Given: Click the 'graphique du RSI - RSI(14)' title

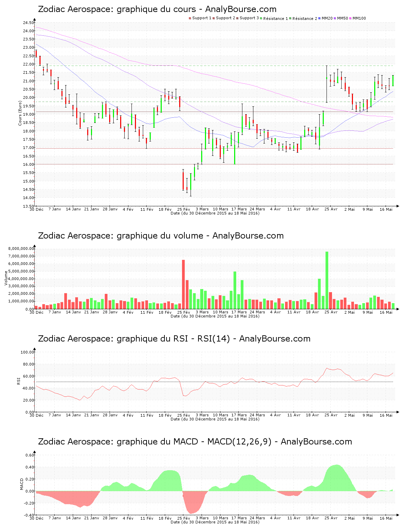Looking at the screenshot, I should click(x=174, y=339).
